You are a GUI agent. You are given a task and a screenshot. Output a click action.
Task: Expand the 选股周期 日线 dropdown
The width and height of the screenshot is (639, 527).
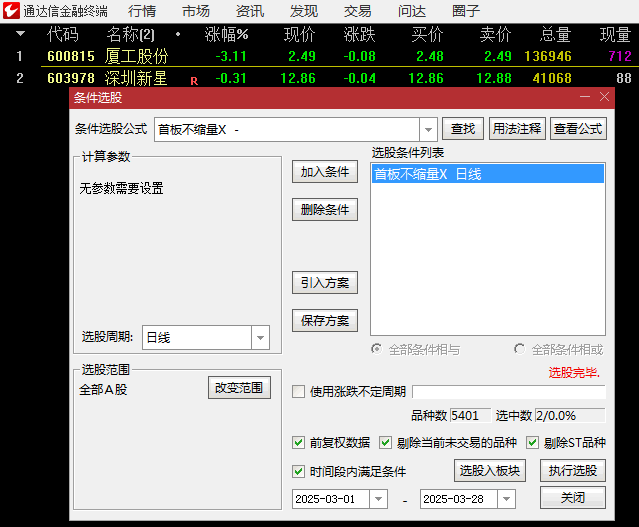point(260,337)
